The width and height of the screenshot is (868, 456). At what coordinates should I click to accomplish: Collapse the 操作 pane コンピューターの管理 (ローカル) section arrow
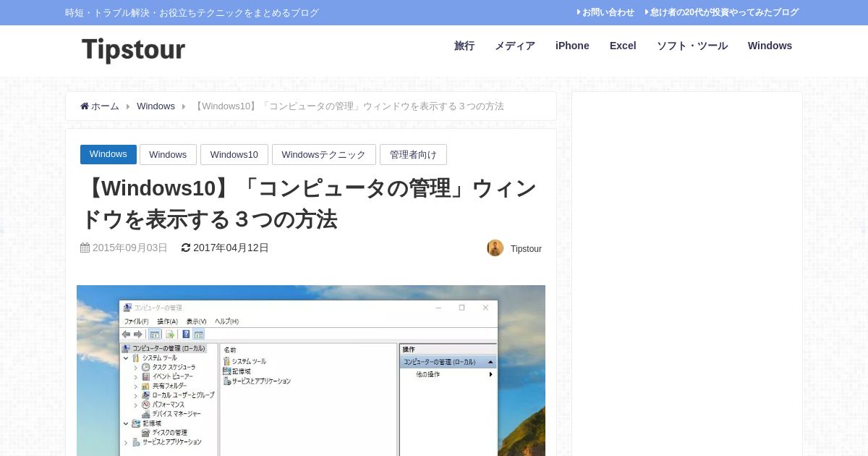click(x=490, y=362)
